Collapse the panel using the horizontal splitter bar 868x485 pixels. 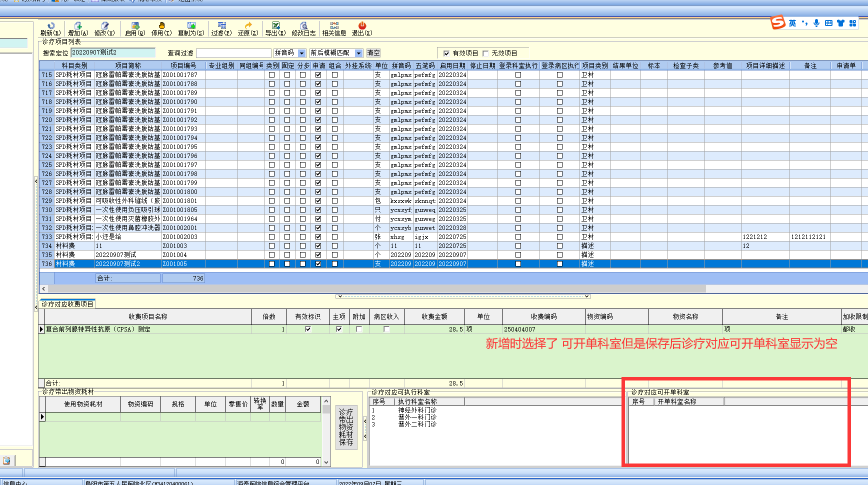(x=463, y=296)
